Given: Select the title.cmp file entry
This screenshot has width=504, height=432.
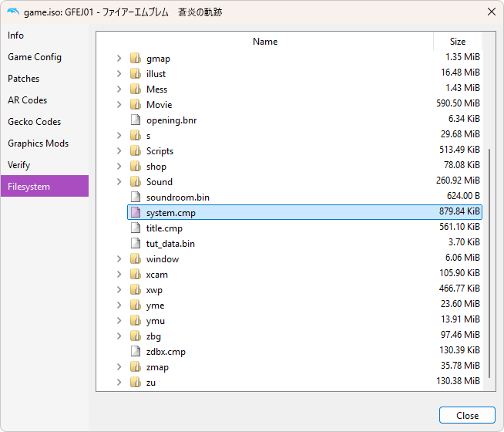Looking at the screenshot, I should pos(164,228).
